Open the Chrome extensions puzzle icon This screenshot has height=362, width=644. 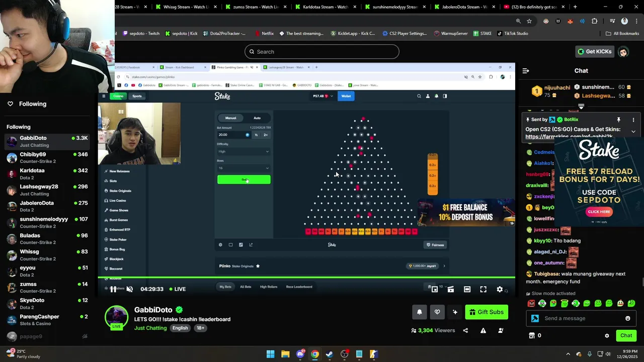coord(595,21)
